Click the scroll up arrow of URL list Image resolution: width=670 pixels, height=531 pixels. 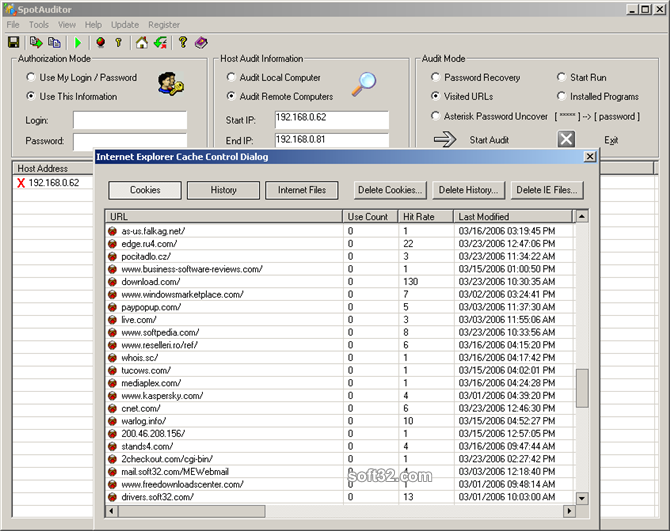[582, 216]
